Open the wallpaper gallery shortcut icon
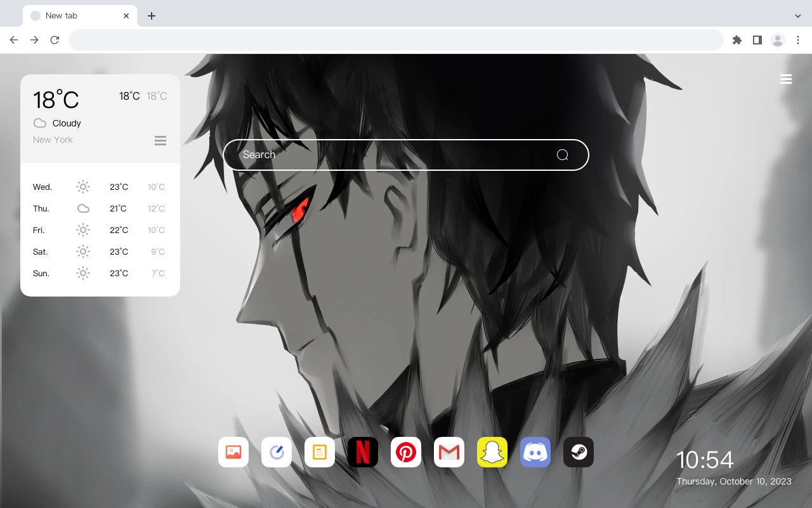The height and width of the screenshot is (508, 812). [233, 452]
